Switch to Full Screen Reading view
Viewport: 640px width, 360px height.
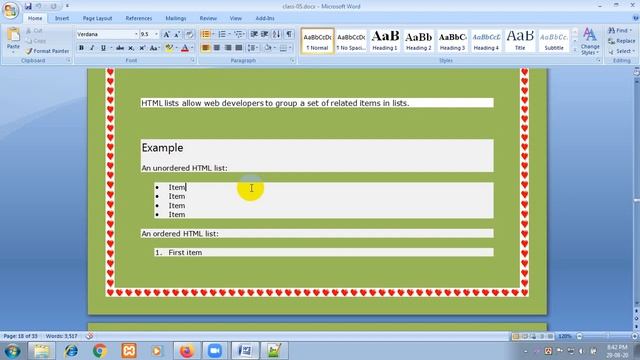(x=525, y=336)
